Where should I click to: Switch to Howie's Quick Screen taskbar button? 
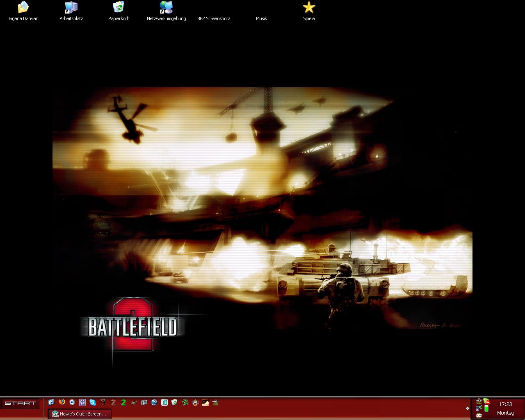[x=80, y=414]
